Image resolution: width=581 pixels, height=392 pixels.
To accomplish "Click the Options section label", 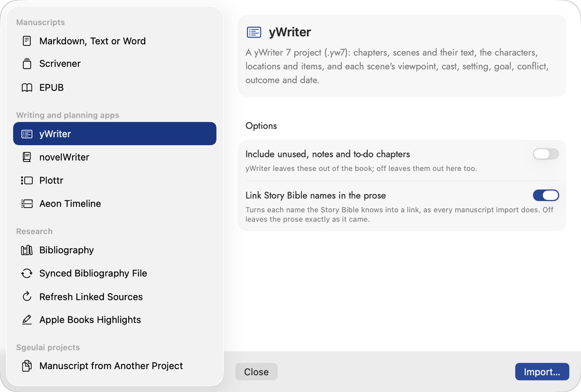I will [261, 126].
